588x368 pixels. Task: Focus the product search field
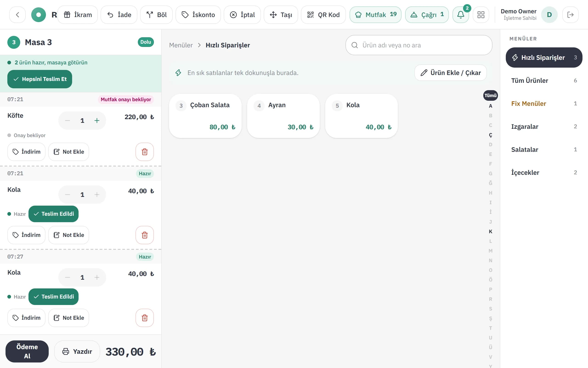pyautogui.click(x=419, y=45)
